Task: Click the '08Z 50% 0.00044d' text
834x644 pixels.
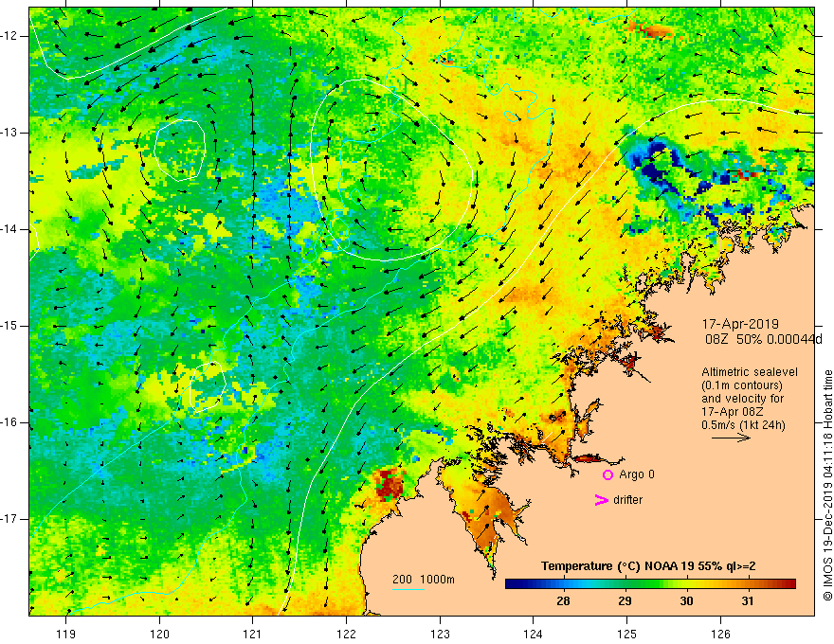Action: click(x=764, y=339)
